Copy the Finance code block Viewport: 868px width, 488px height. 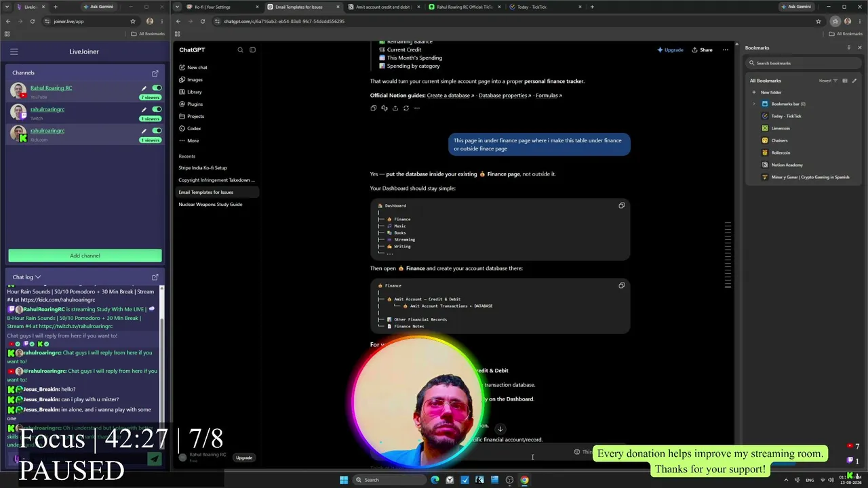(x=621, y=285)
